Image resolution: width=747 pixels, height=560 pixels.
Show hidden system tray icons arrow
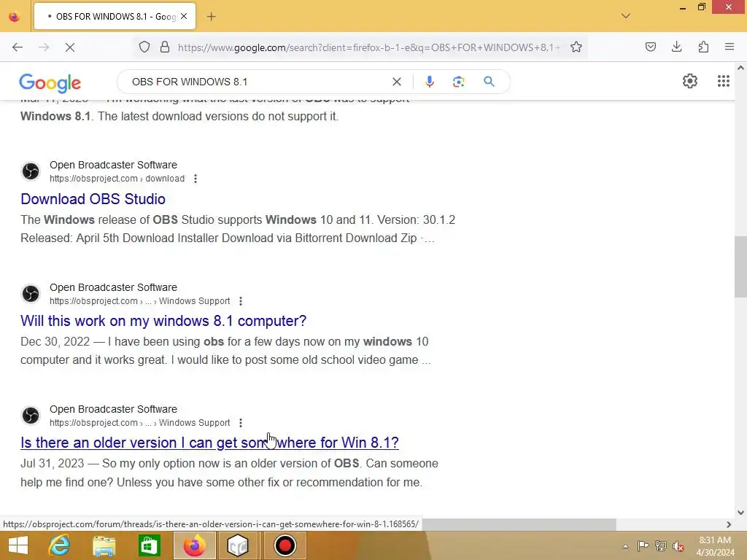(625, 545)
